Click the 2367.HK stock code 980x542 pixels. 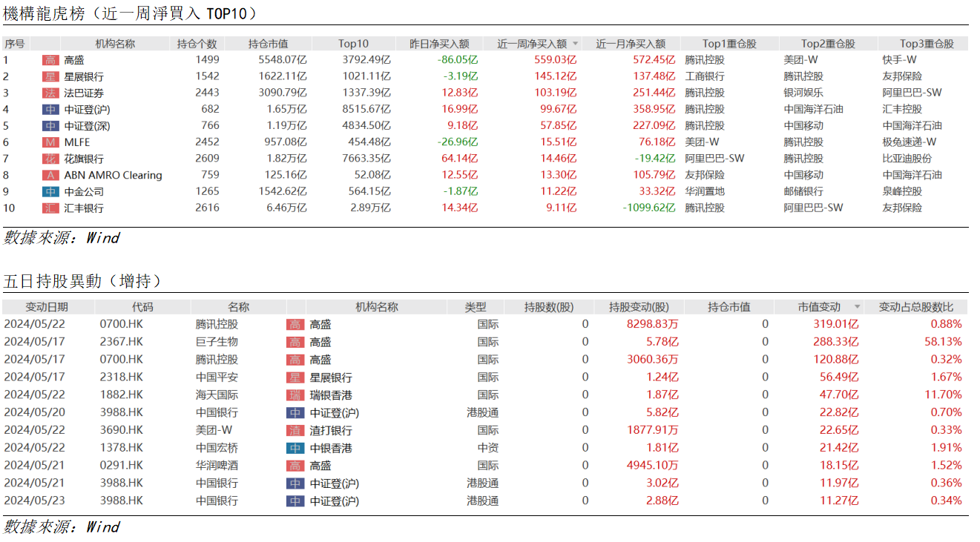pos(121,342)
